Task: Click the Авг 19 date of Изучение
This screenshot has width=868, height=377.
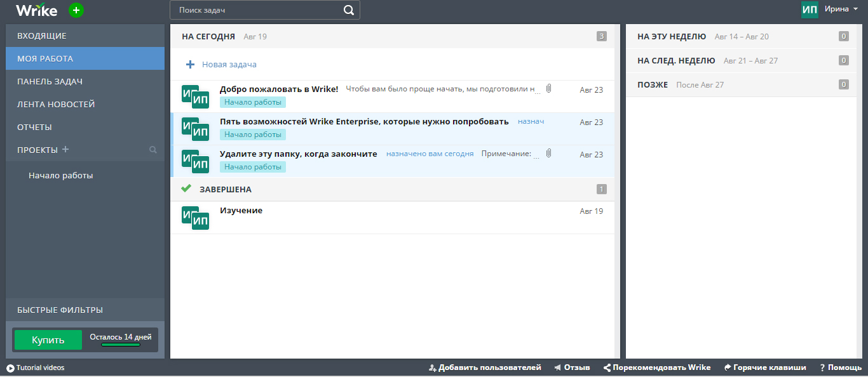Action: [x=591, y=211]
